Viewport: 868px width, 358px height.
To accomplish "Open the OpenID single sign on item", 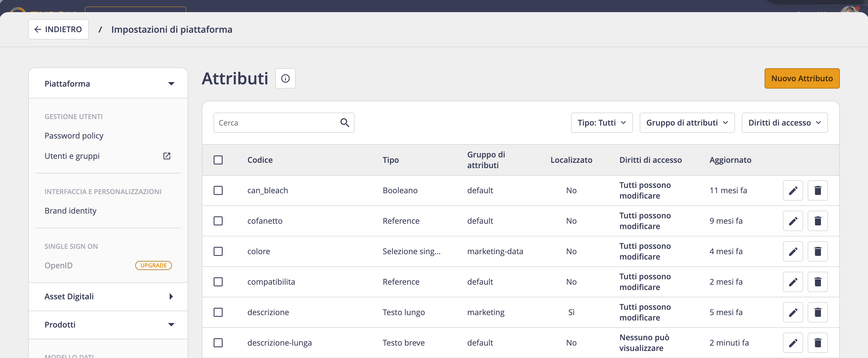I will [58, 265].
